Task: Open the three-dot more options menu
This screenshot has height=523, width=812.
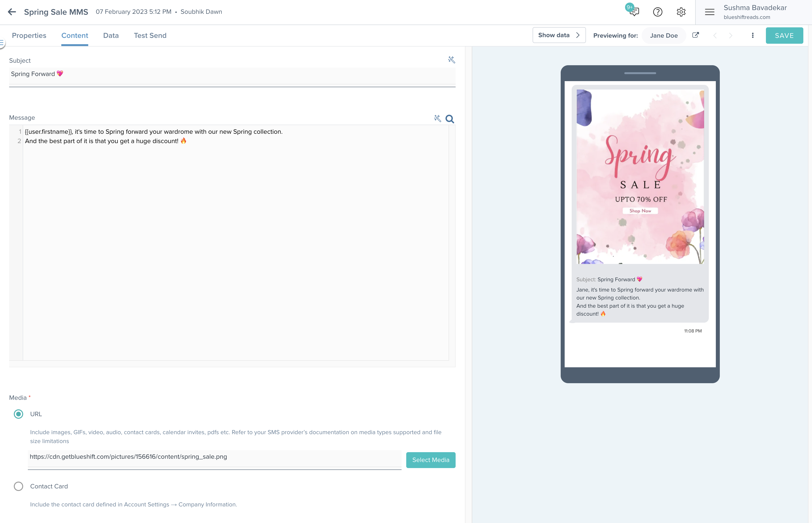Action: coord(753,35)
